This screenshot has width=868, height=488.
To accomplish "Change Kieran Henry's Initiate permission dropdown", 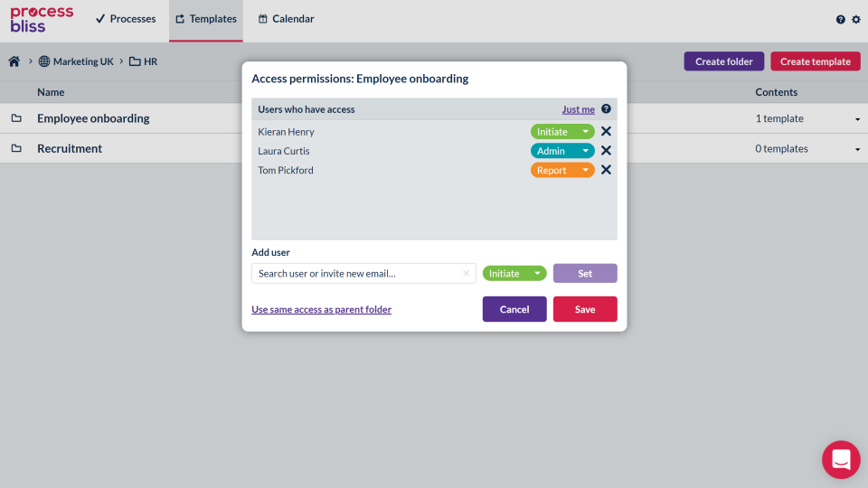I will [x=562, y=132].
